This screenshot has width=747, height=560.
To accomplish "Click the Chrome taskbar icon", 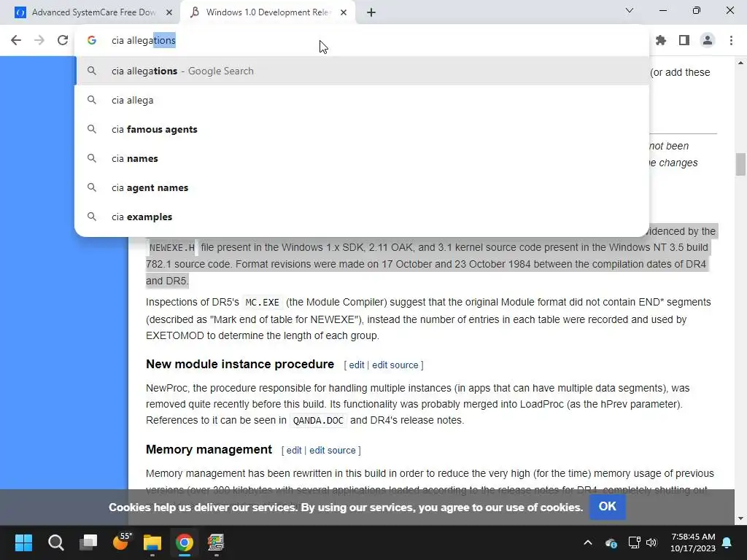I will pyautogui.click(x=185, y=542).
